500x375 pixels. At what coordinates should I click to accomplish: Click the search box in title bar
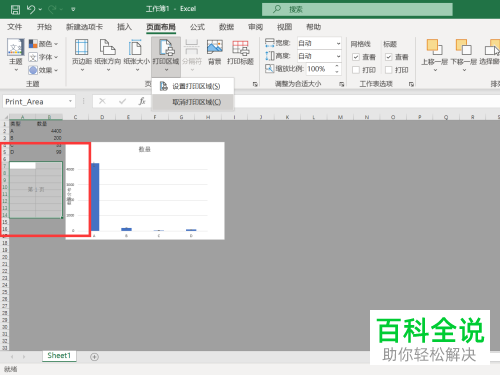tap(357, 9)
